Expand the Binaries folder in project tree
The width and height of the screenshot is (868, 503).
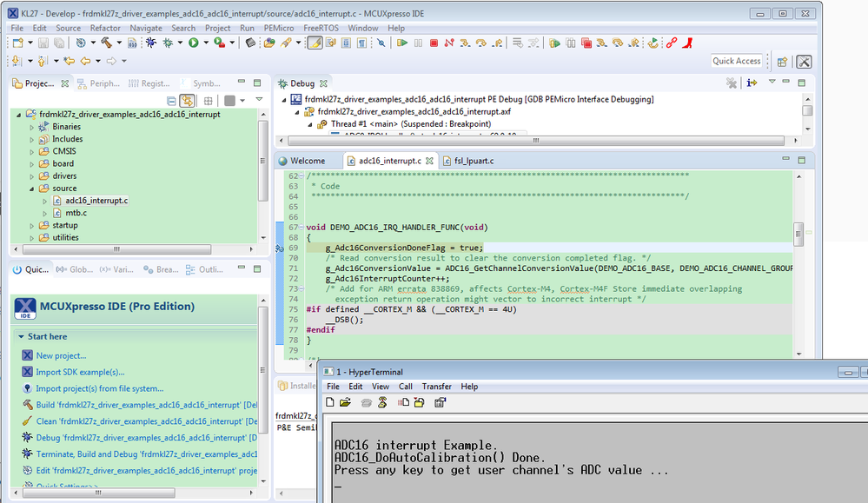pos(33,127)
